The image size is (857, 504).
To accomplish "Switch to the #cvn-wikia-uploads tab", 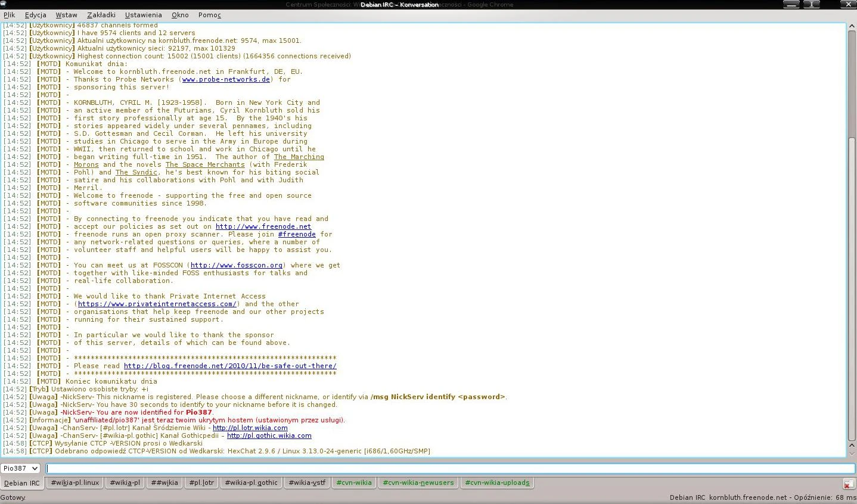I will (497, 483).
